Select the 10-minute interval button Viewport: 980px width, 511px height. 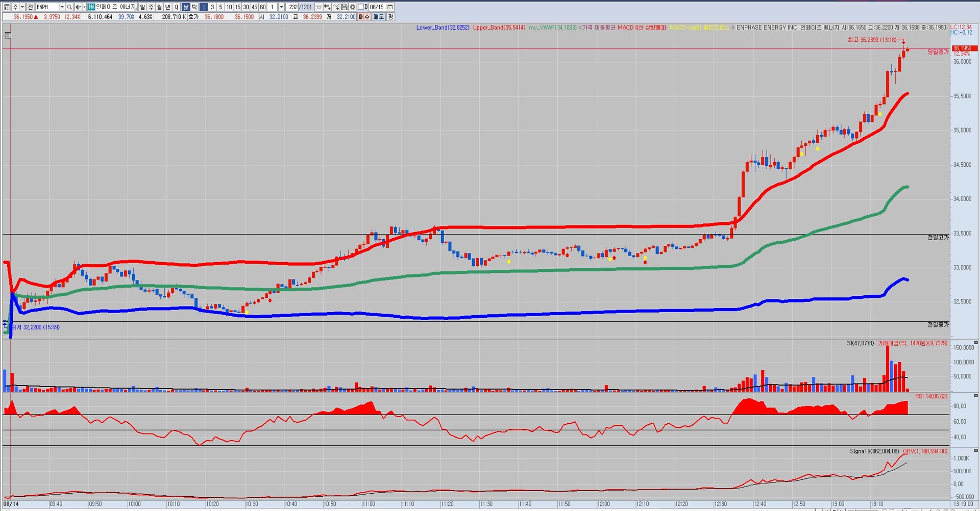(x=229, y=7)
